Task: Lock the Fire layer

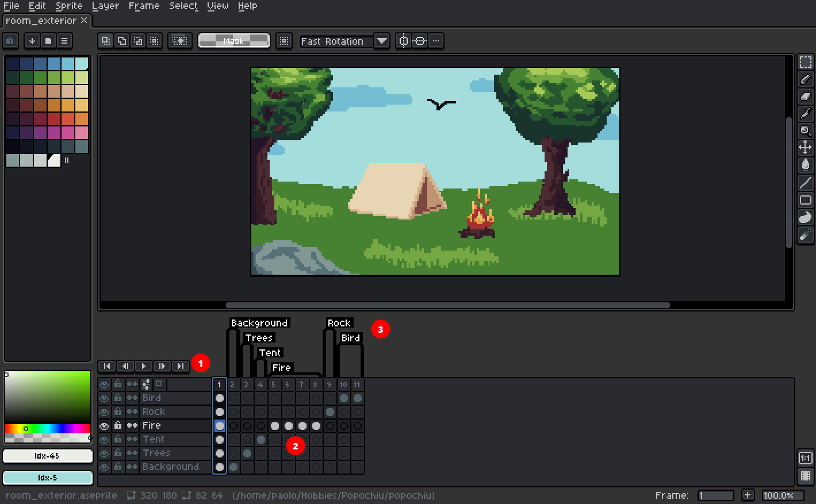Action: 118,425
